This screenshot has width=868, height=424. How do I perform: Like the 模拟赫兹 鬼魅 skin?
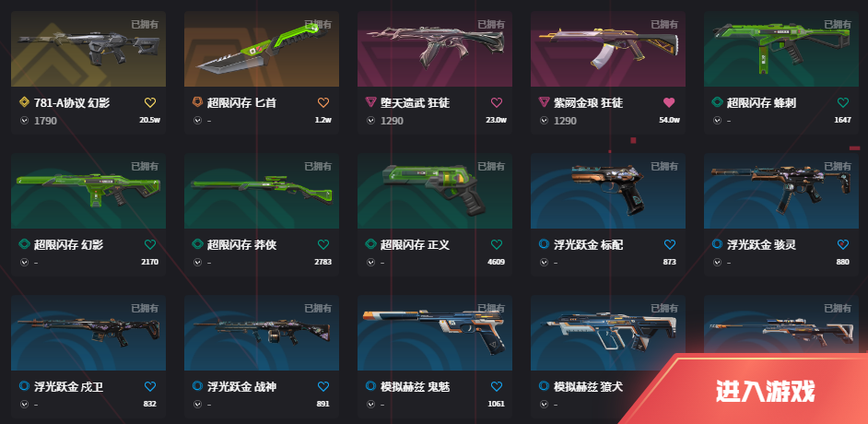(497, 386)
